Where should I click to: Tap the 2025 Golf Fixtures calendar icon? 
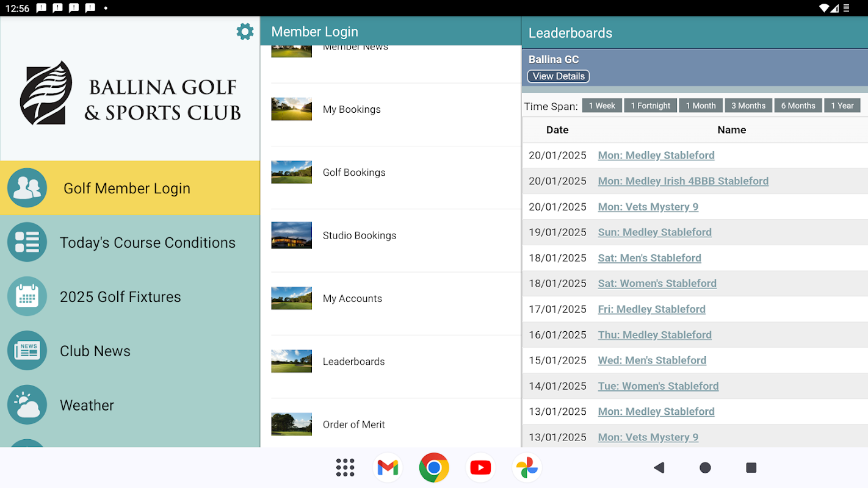click(x=27, y=296)
